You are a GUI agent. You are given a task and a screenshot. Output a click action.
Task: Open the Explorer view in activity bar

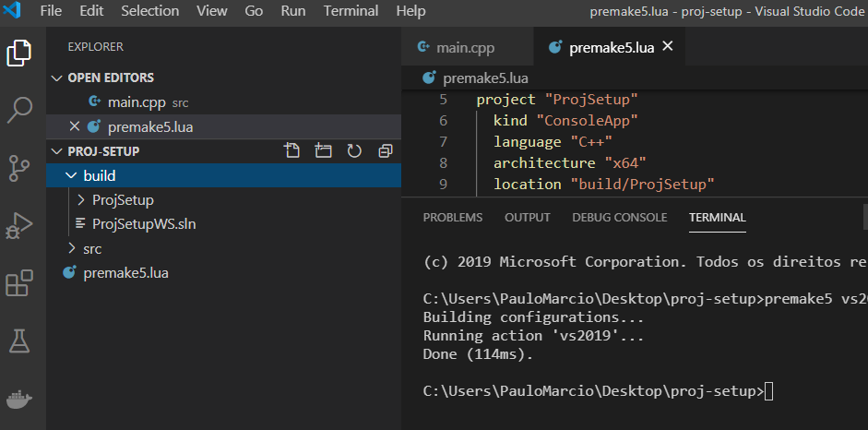pyautogui.click(x=19, y=54)
